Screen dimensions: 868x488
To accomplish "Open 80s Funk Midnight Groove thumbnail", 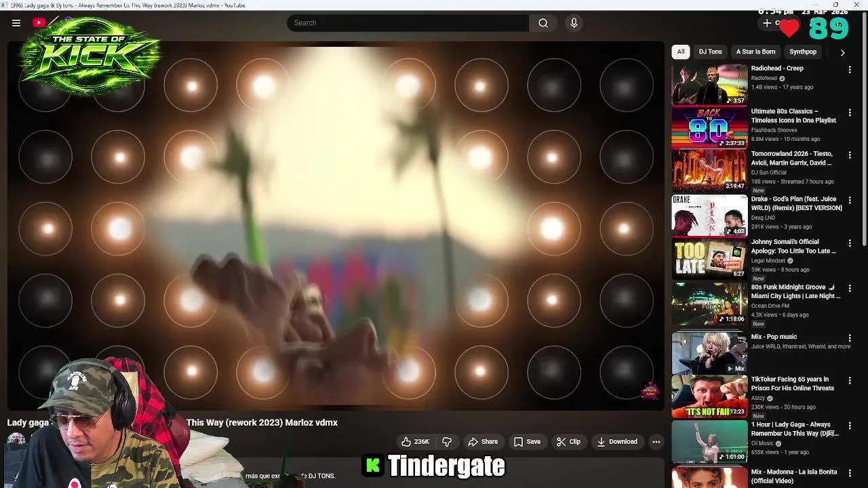I will (709, 303).
